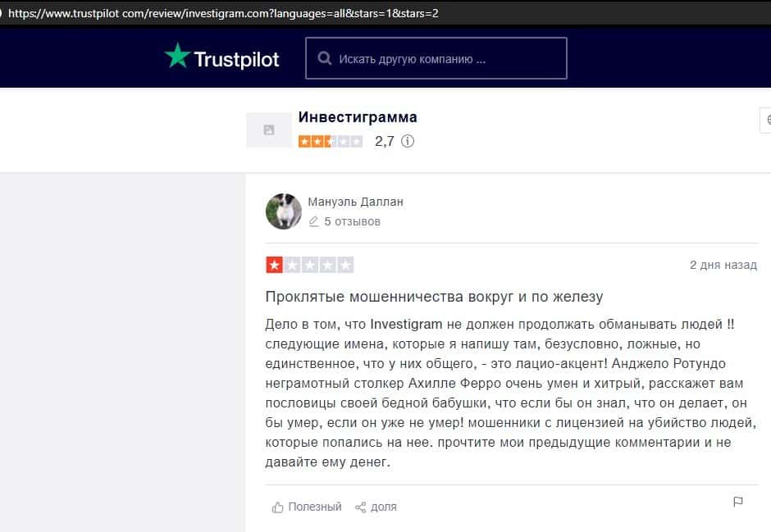Open the Инвестиграмма company logo placeholder

pos(269,130)
